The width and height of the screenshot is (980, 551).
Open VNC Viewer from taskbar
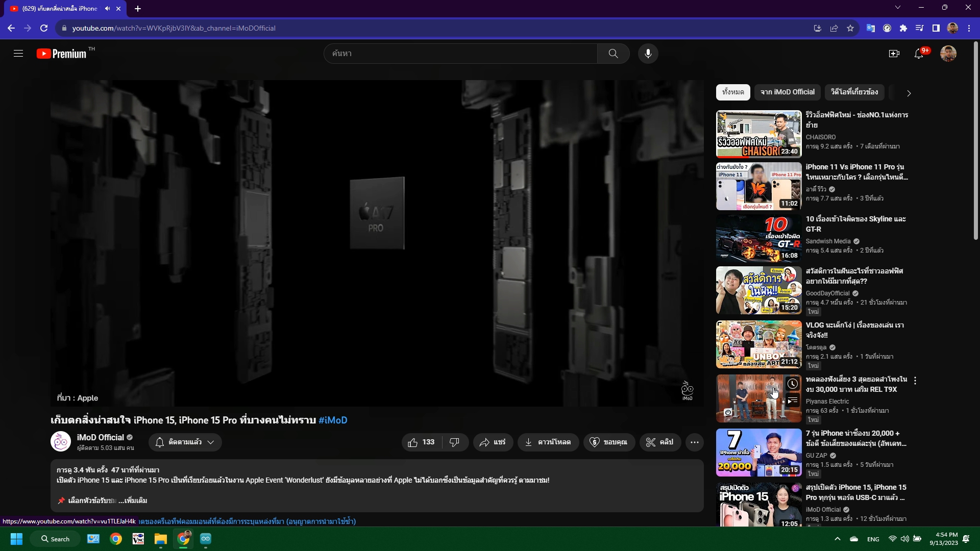click(x=138, y=539)
